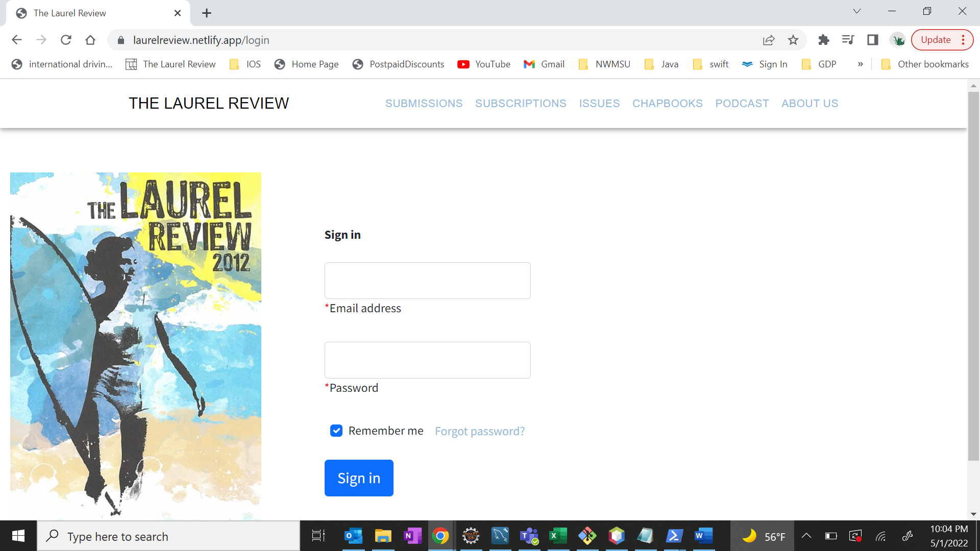Show hidden system tray icons
980x551 pixels.
point(806,536)
